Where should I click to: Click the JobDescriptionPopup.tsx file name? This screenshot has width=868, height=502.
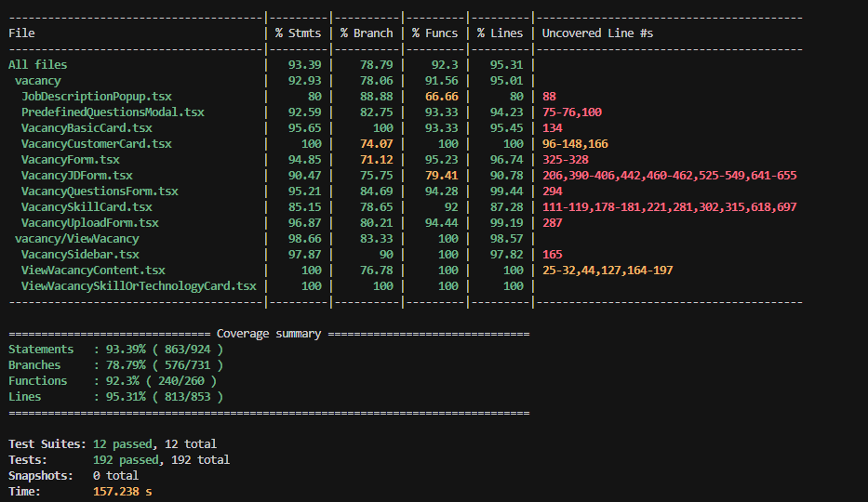pos(97,97)
